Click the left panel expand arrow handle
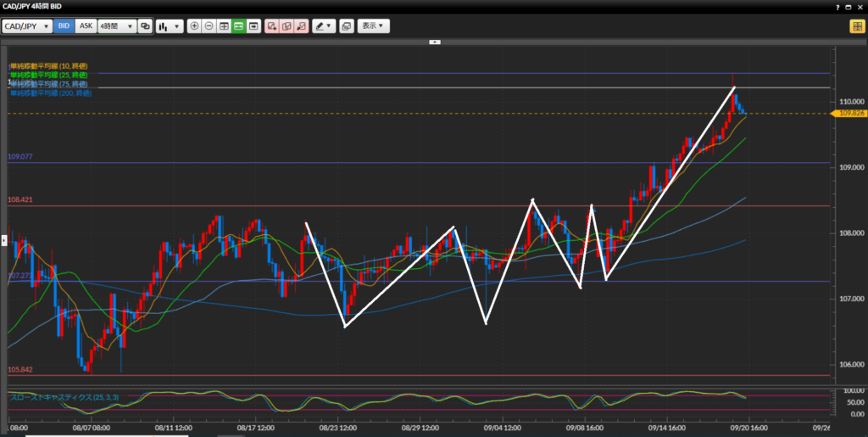 3,241
